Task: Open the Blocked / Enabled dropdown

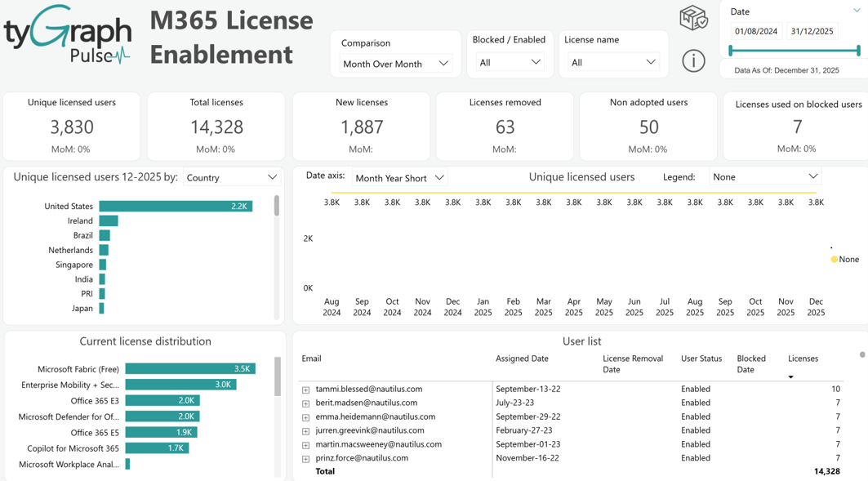Action: (x=510, y=63)
